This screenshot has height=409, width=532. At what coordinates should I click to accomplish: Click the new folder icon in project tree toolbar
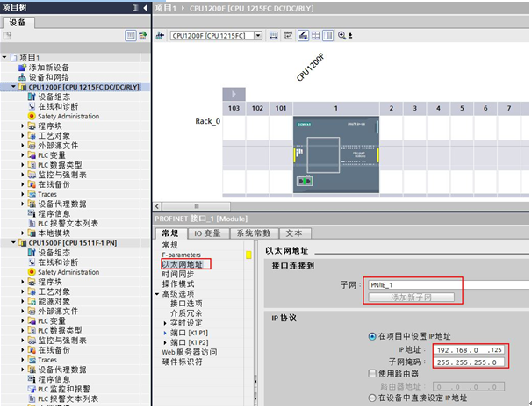[x=7, y=36]
